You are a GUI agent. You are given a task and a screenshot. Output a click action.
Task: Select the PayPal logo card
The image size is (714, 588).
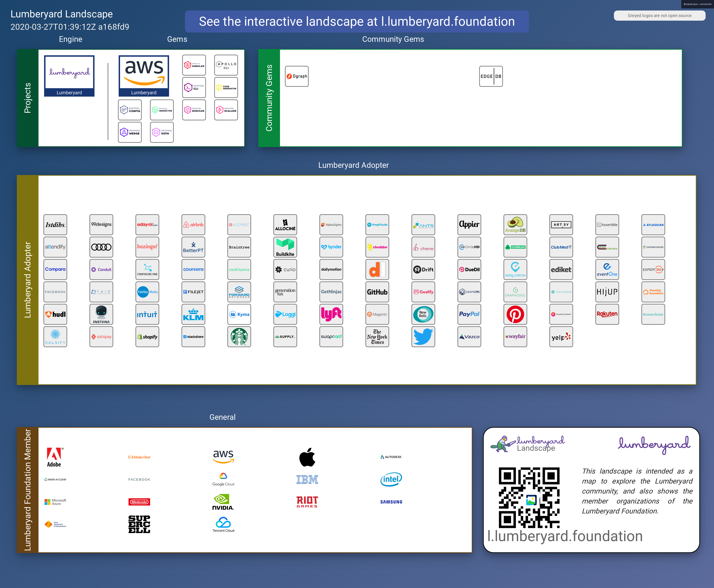(x=469, y=314)
